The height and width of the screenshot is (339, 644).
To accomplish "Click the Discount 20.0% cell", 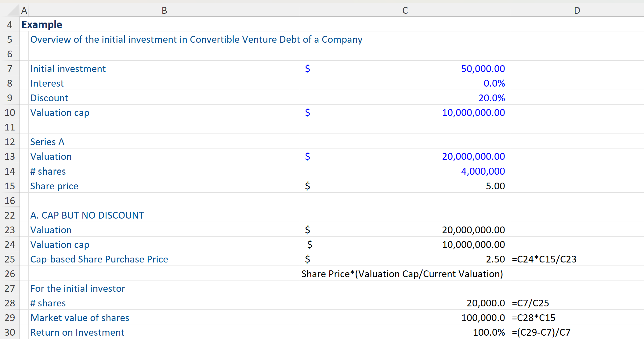I will pyautogui.click(x=491, y=98).
